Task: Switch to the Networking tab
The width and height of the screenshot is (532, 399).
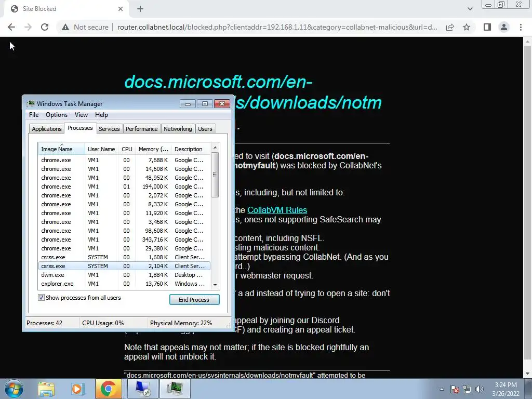Action: pyautogui.click(x=178, y=129)
